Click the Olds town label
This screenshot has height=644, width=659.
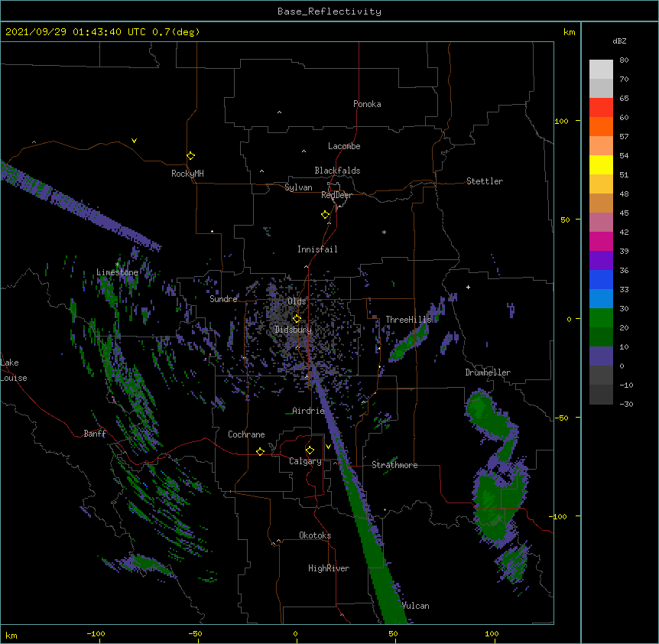(x=297, y=301)
